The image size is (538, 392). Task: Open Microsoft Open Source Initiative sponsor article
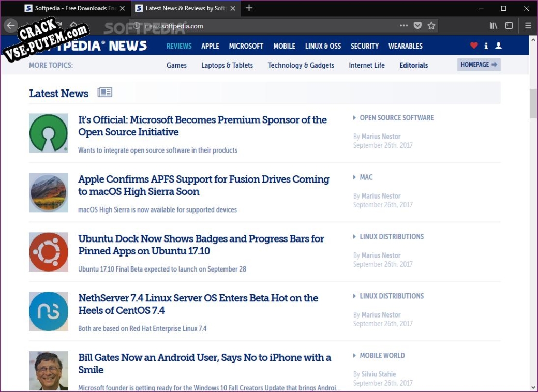(x=202, y=126)
